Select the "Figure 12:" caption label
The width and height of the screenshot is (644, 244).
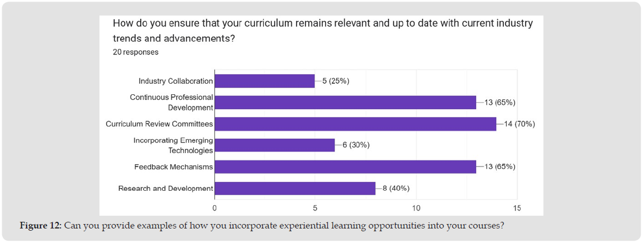tap(41, 226)
